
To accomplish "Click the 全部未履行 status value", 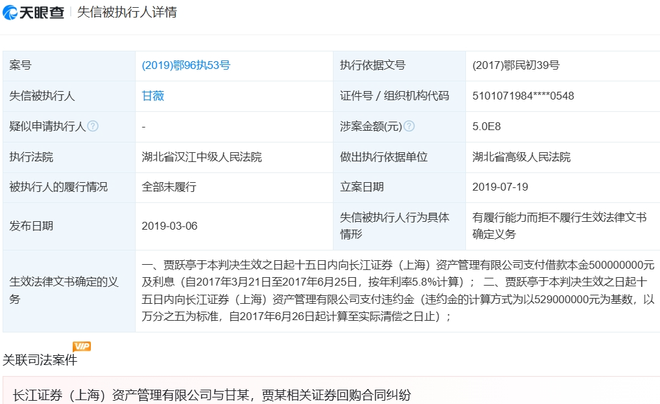I will click(x=168, y=187).
